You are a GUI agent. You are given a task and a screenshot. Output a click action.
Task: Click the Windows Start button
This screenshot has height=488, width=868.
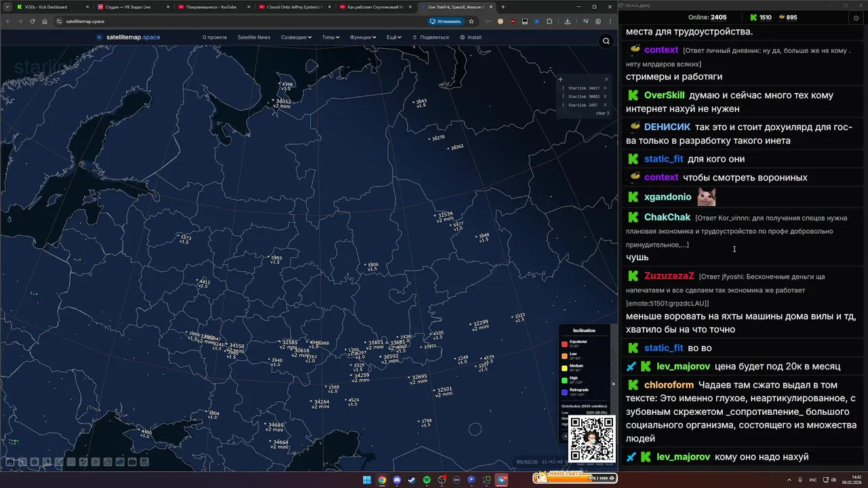(x=367, y=480)
